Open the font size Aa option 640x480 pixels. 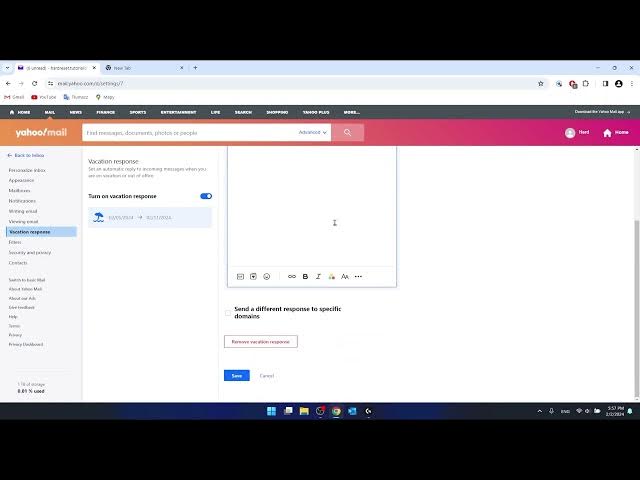click(x=345, y=277)
